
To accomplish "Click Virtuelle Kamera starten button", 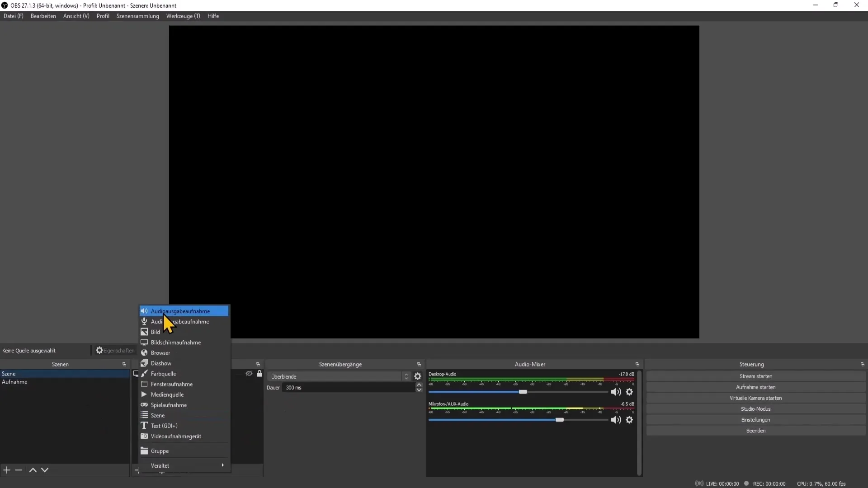I will (756, 398).
